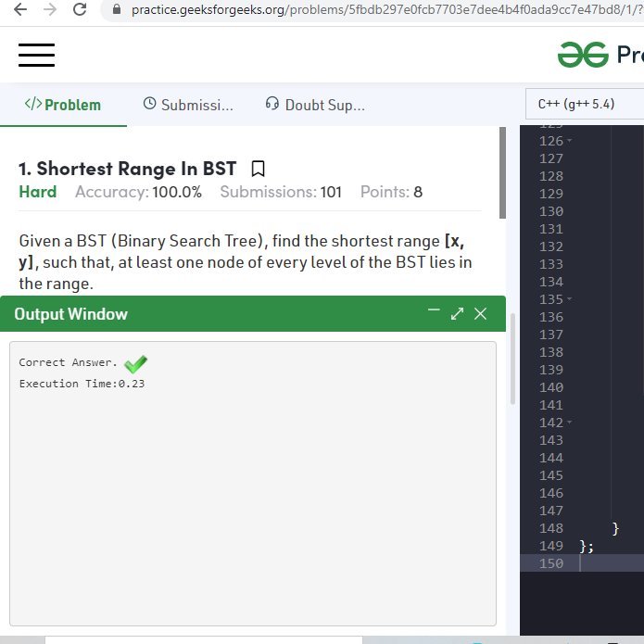The height and width of the screenshot is (644, 644).
Task: Click the 'Execution Time:0.23' text
Action: (82, 384)
